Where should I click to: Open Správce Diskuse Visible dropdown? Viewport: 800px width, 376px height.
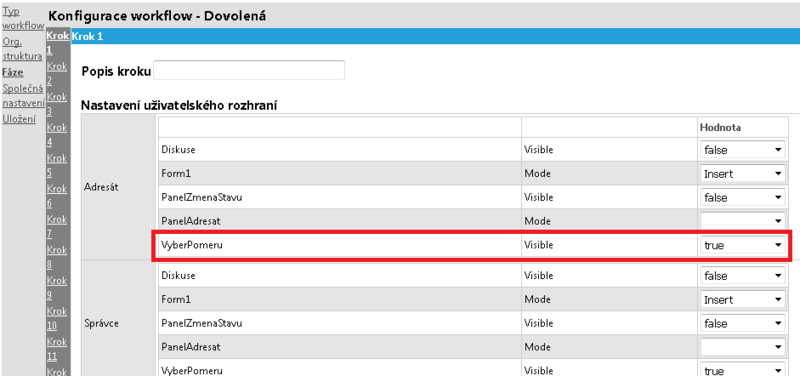[742, 276]
